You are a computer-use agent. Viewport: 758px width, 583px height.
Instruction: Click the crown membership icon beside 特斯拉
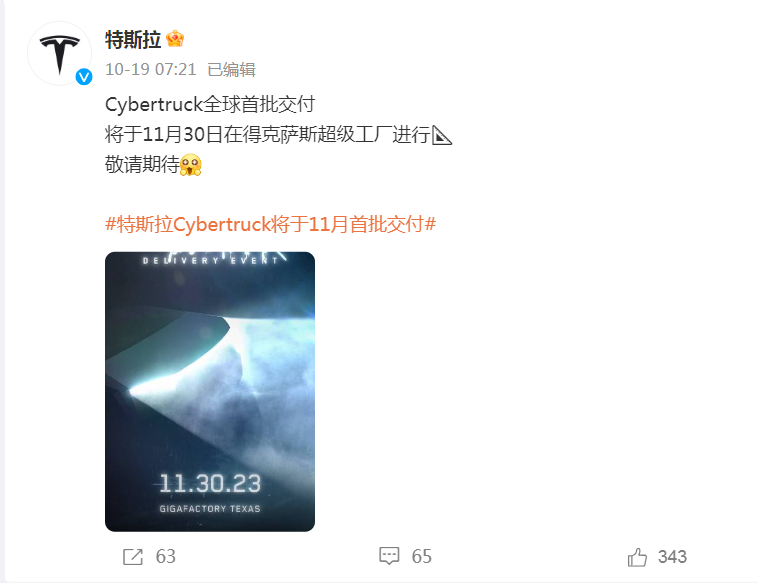pyautogui.click(x=175, y=39)
